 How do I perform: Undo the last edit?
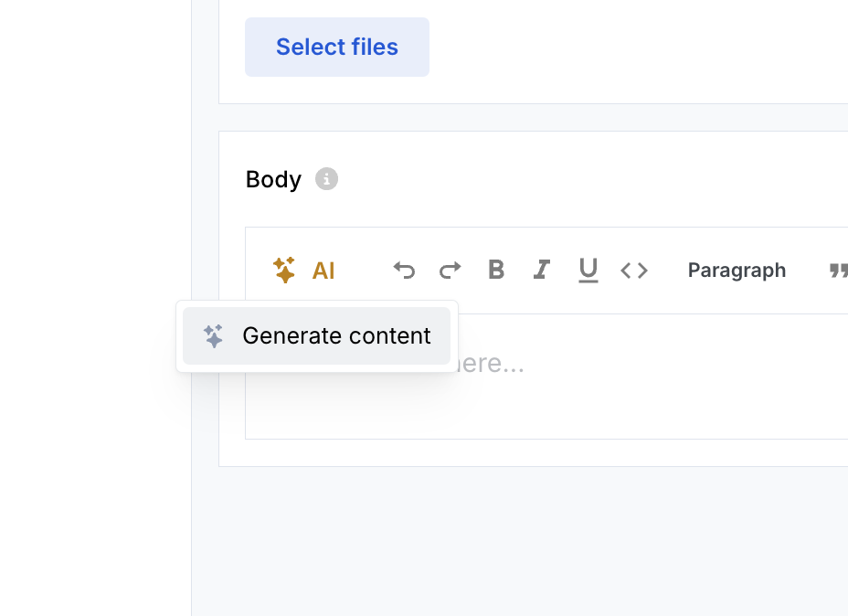(x=404, y=270)
